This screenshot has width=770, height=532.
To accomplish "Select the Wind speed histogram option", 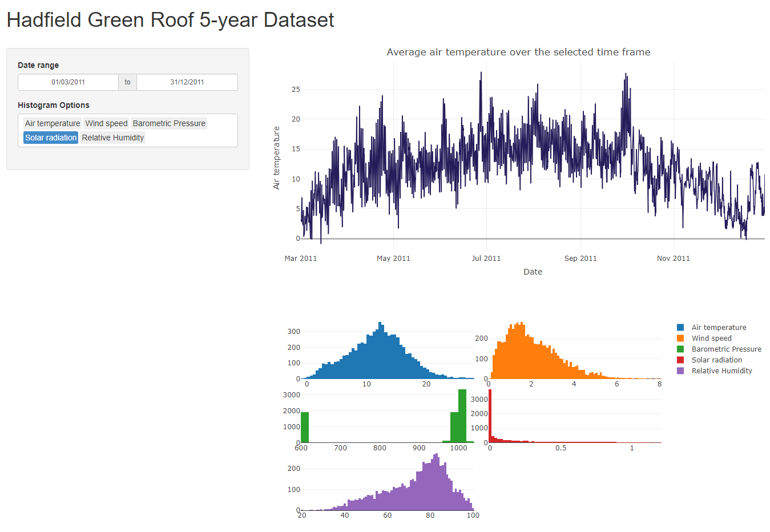I will point(106,123).
